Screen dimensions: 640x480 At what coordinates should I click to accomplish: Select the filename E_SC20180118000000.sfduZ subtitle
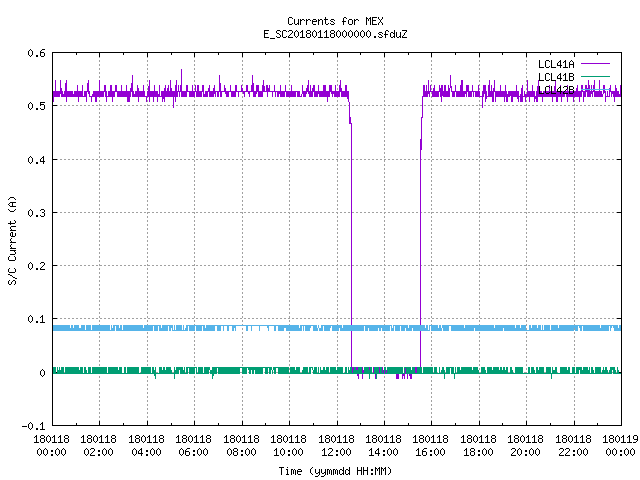(335, 34)
